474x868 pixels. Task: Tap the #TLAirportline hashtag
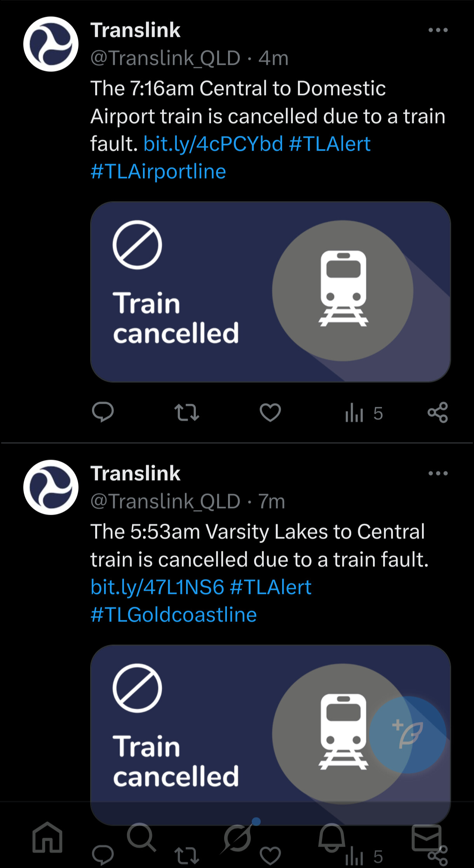[x=158, y=172]
